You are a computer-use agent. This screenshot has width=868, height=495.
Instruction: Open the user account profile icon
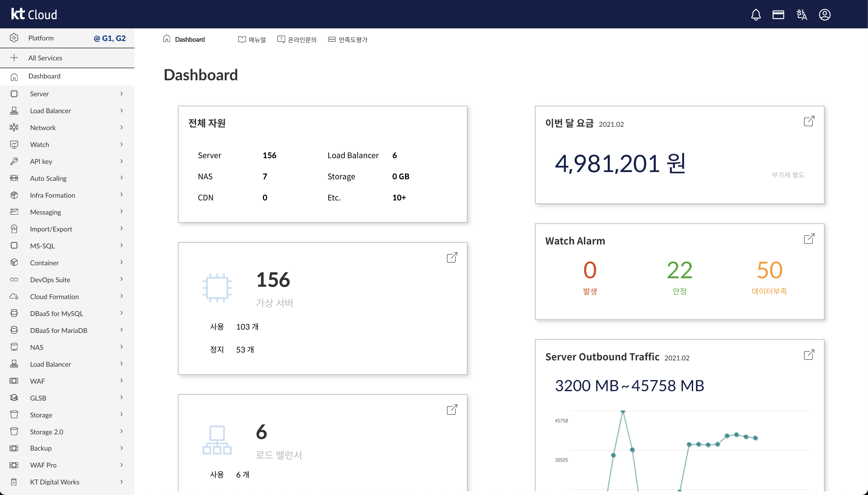pos(825,14)
